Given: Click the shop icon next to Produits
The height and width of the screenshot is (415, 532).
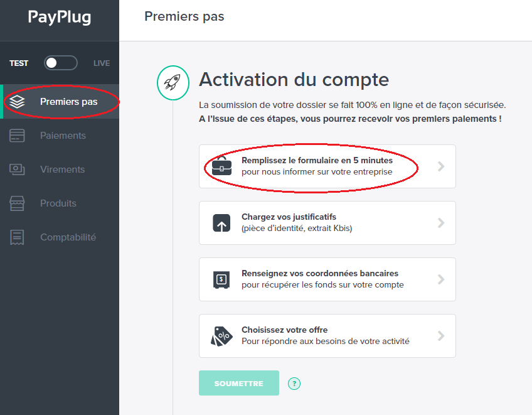Looking at the screenshot, I should pos(17,203).
